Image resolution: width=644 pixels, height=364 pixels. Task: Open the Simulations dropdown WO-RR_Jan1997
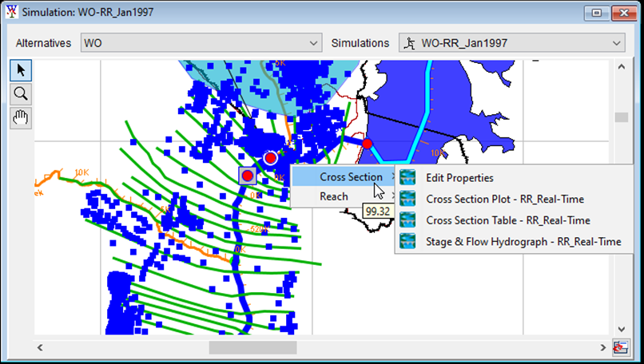pos(511,43)
